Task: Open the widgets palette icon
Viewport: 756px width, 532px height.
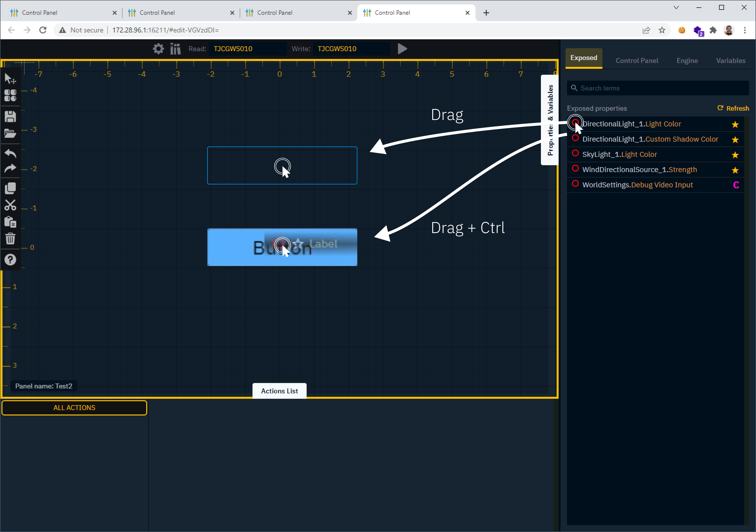Action: pos(10,95)
